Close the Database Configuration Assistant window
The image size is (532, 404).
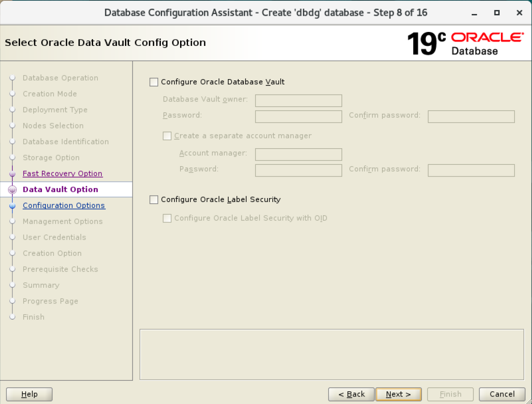click(519, 13)
